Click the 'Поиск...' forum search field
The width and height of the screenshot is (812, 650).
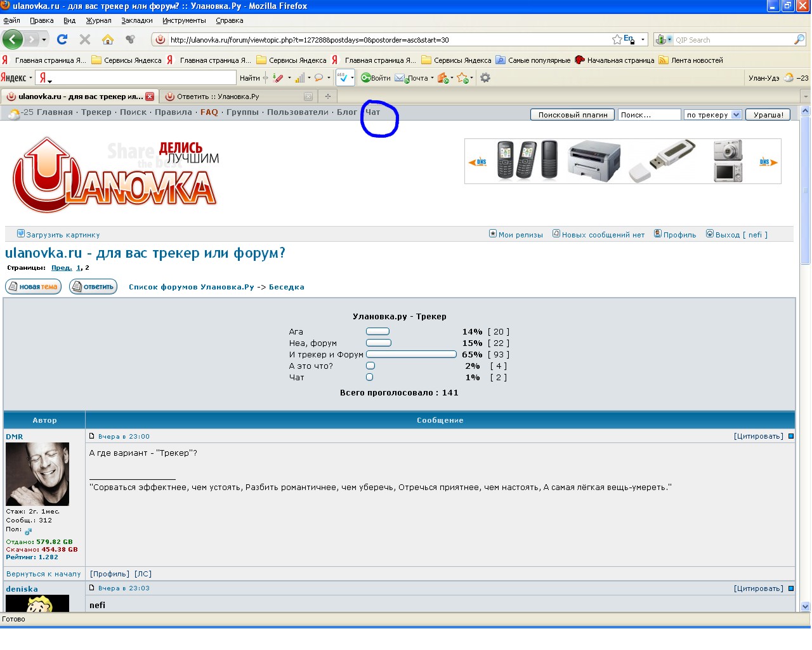(x=648, y=115)
